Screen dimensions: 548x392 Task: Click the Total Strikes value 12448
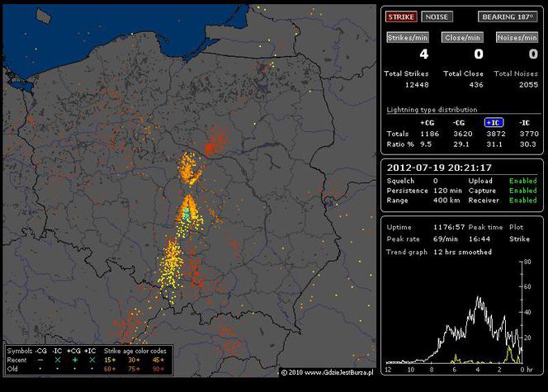point(417,84)
